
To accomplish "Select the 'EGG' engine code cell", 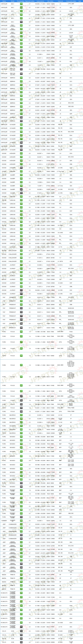I will pos(71,250).
